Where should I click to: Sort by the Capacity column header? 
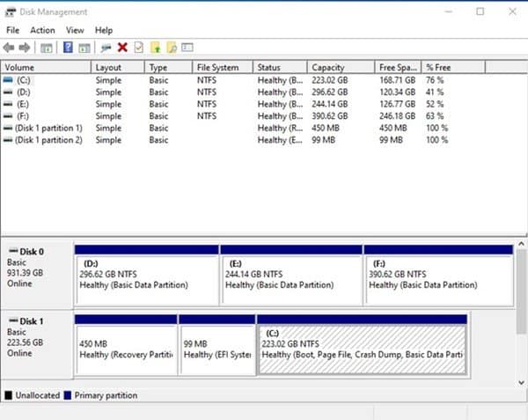point(341,68)
